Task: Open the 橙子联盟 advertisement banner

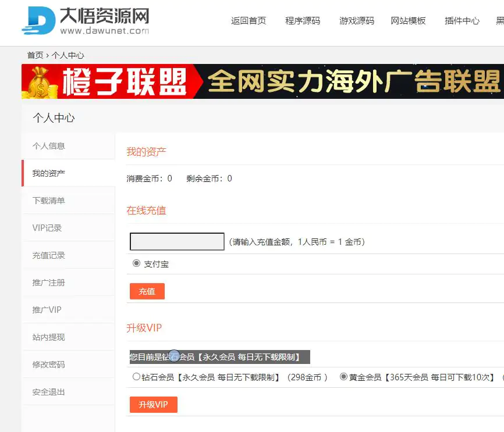Action: tap(262, 81)
